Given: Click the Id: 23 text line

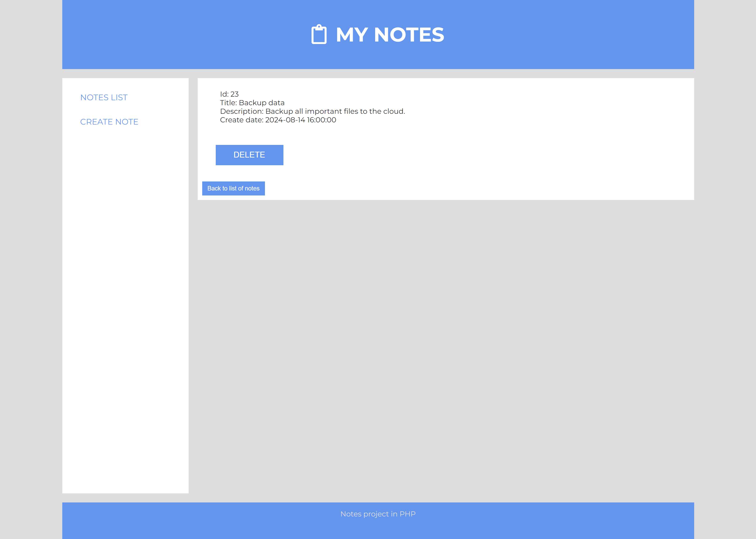Looking at the screenshot, I should click(229, 94).
